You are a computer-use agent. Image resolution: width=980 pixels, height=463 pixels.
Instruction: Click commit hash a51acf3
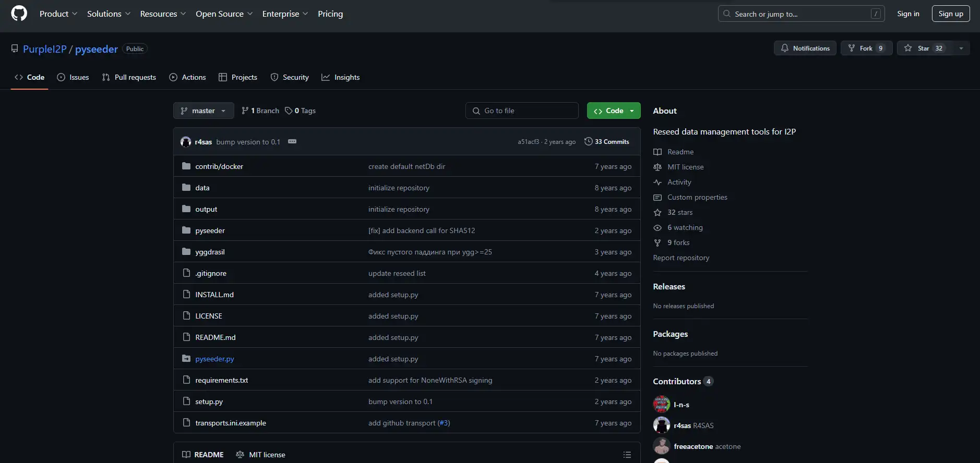click(528, 142)
